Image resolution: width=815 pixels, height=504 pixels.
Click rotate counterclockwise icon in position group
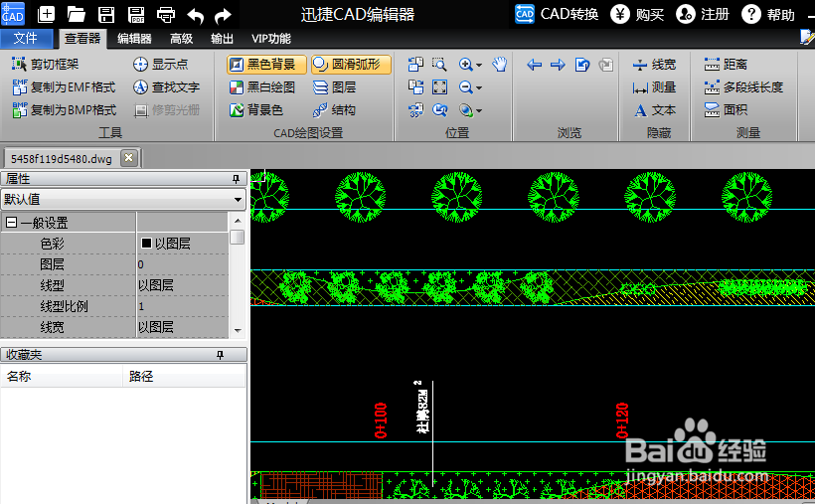pyautogui.click(x=415, y=64)
